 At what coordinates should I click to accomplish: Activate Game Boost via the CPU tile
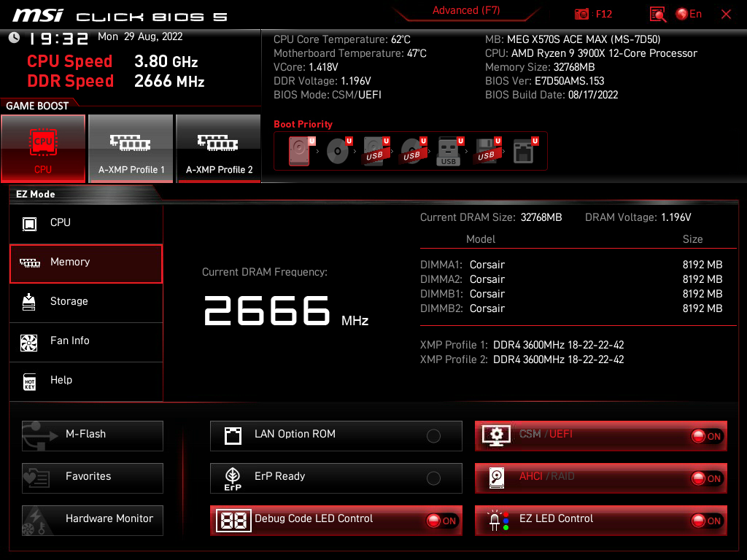tap(42, 148)
